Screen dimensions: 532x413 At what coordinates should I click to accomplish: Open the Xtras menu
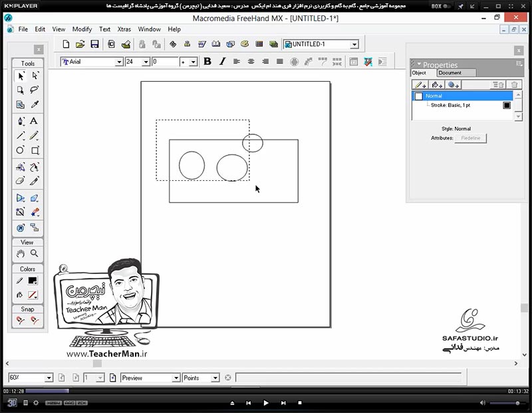(124, 29)
